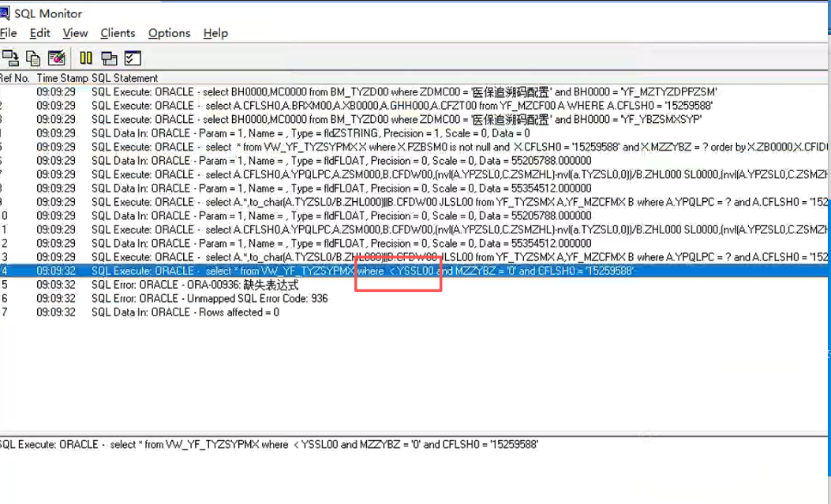Select the highlighted VW_YF_TYZSYPMX error query row
The image size is (831, 504).
(415, 271)
